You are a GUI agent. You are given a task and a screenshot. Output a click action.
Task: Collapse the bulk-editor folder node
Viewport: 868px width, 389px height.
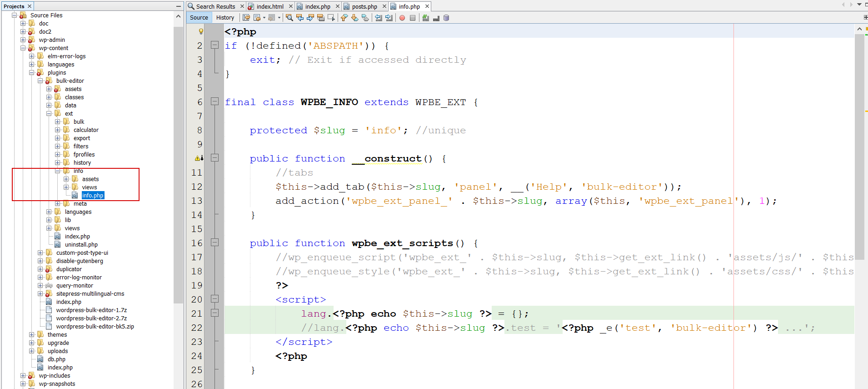click(x=40, y=81)
